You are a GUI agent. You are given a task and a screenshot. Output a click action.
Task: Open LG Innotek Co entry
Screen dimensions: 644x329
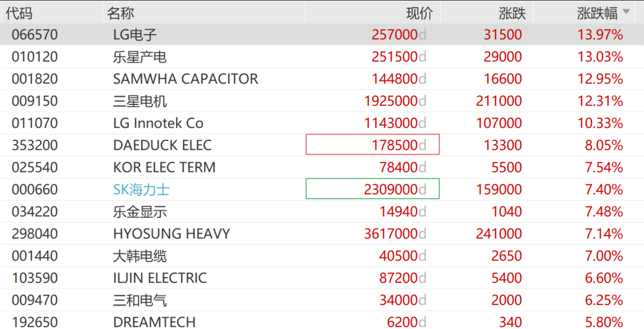coord(158,123)
